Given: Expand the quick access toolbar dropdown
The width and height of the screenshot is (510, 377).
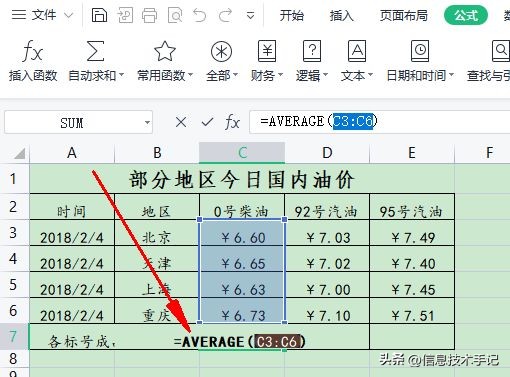Looking at the screenshot, I should pyautogui.click(x=250, y=16).
